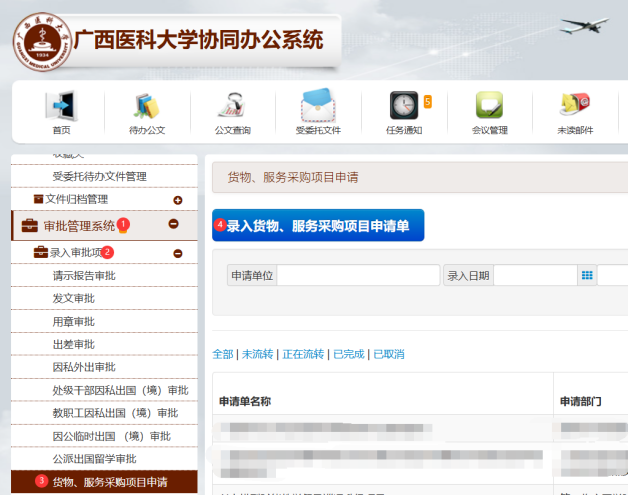Open 处级干部因私出国(境)审批
628x496 pixels.
121,391
